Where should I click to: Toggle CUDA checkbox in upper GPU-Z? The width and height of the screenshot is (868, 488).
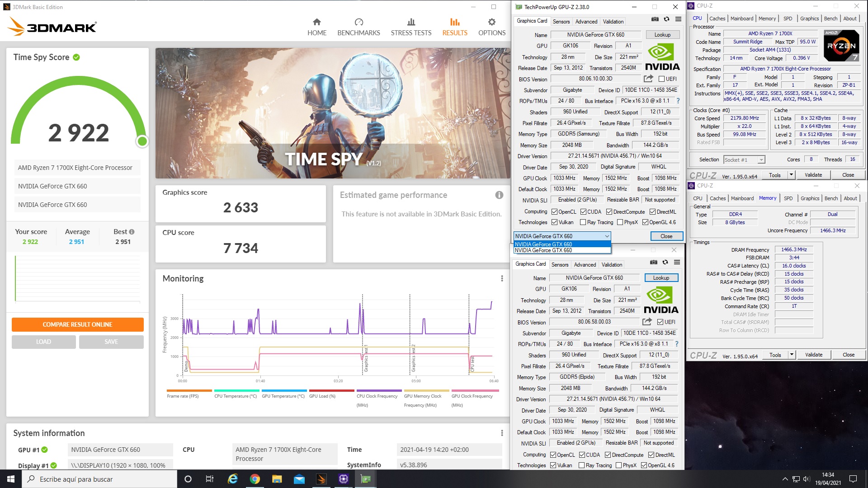pyautogui.click(x=583, y=212)
